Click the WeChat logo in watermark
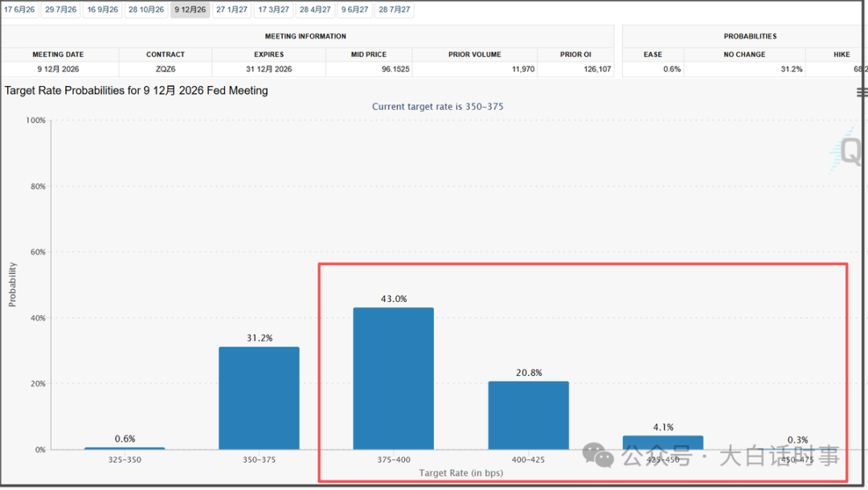This screenshot has height=490, width=868. point(598,455)
